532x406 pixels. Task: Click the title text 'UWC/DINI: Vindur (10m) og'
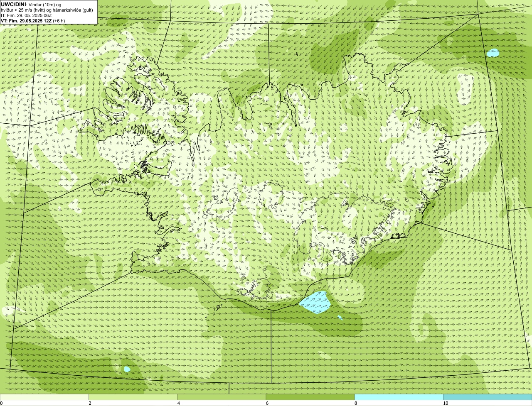[31, 4]
